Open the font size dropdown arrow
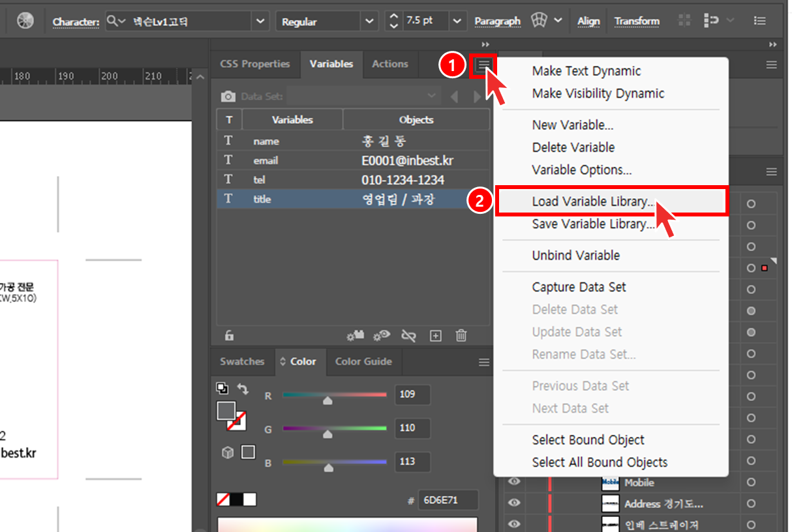Viewport: 792px width, 532px height. click(459, 21)
